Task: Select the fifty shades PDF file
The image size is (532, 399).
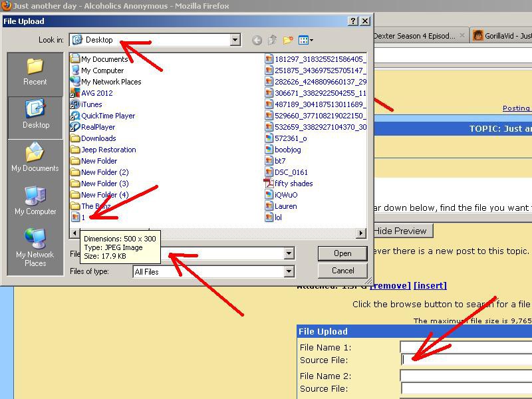Action: coord(293,184)
